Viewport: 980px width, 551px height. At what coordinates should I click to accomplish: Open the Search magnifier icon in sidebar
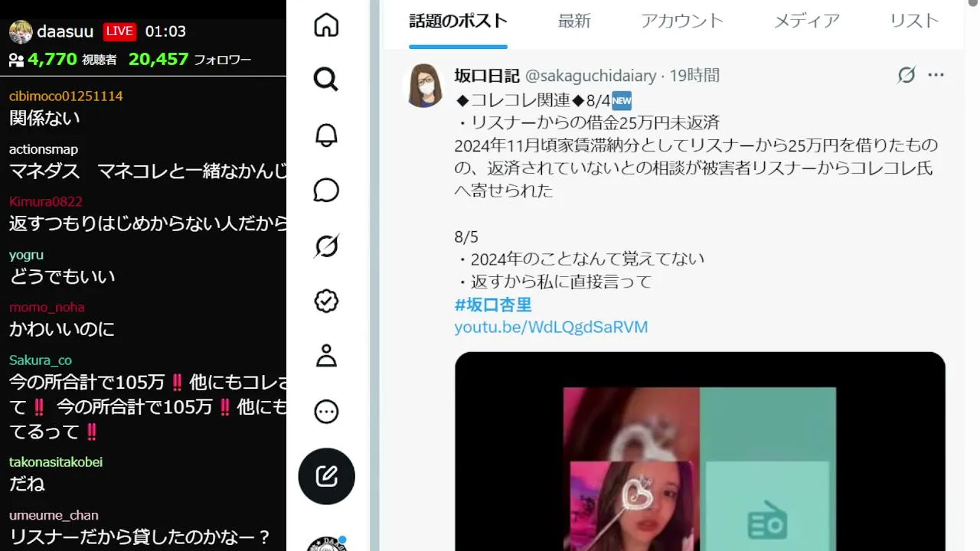click(326, 79)
